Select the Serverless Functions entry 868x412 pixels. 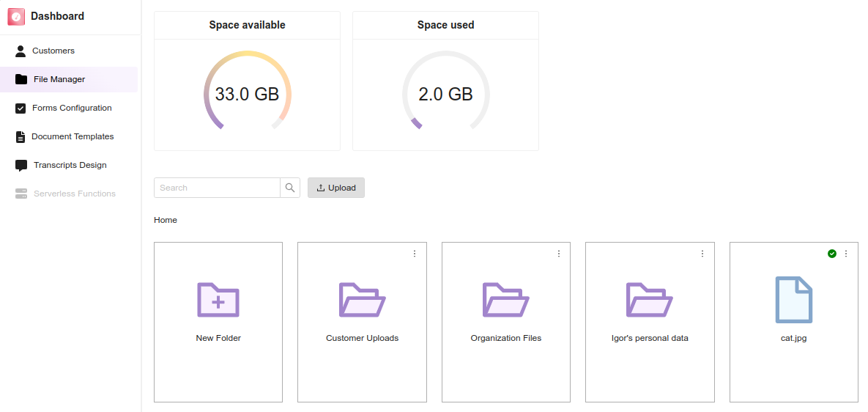click(69, 194)
